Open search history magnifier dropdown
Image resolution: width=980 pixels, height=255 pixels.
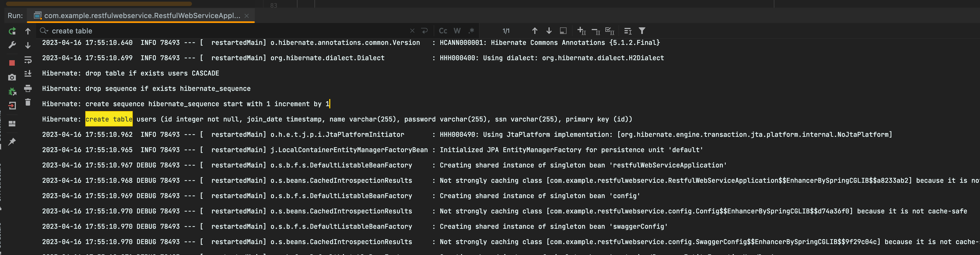pyautogui.click(x=44, y=31)
